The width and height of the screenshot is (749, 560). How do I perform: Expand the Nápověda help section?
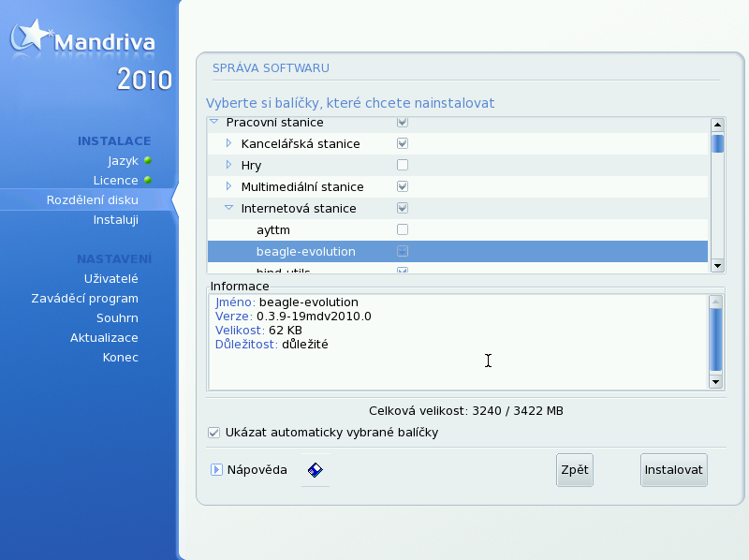coord(216,470)
